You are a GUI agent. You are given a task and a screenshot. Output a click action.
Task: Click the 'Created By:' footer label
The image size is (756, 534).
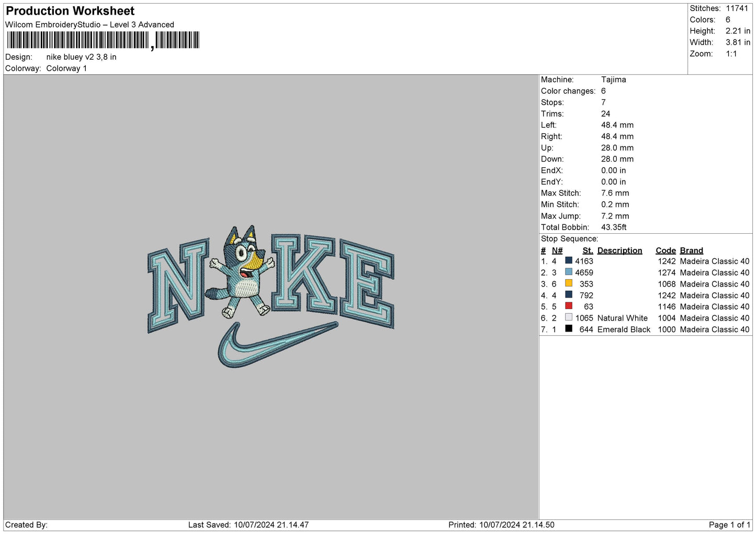[26, 525]
